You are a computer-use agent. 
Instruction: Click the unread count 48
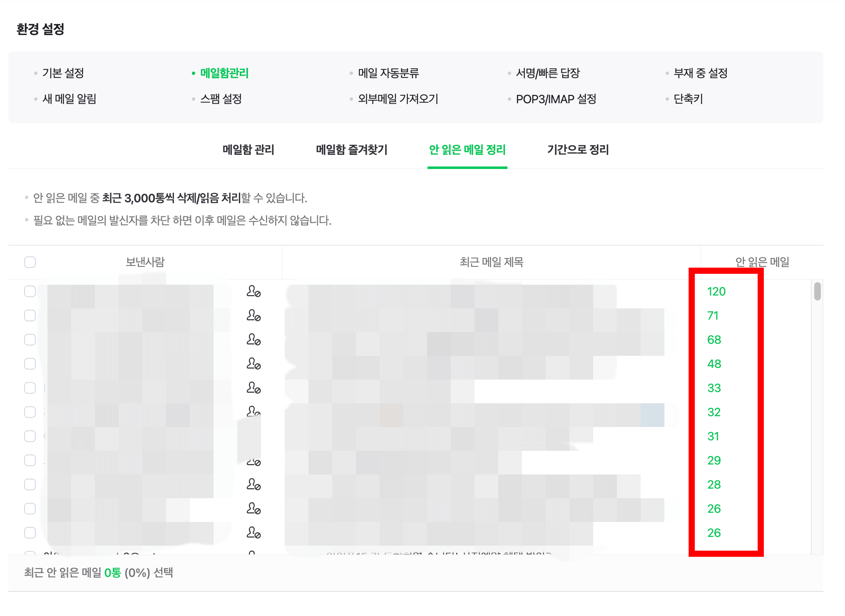point(714,364)
